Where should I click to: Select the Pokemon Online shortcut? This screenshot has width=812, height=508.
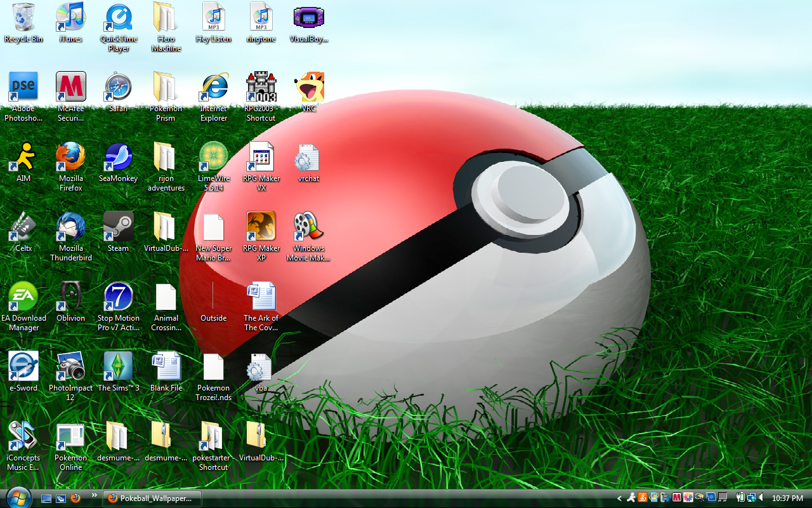70,446
